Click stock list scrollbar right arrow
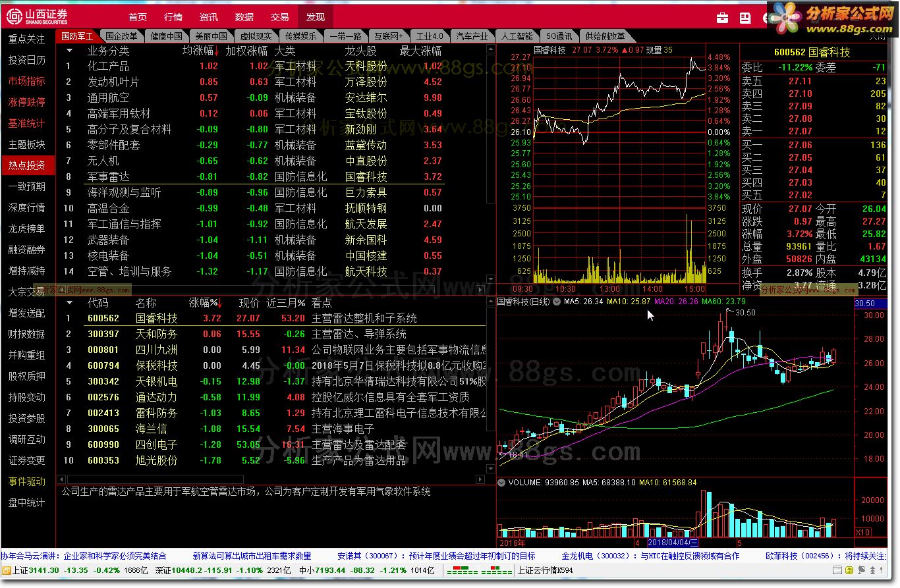The width and height of the screenshot is (900, 588). 480,479
